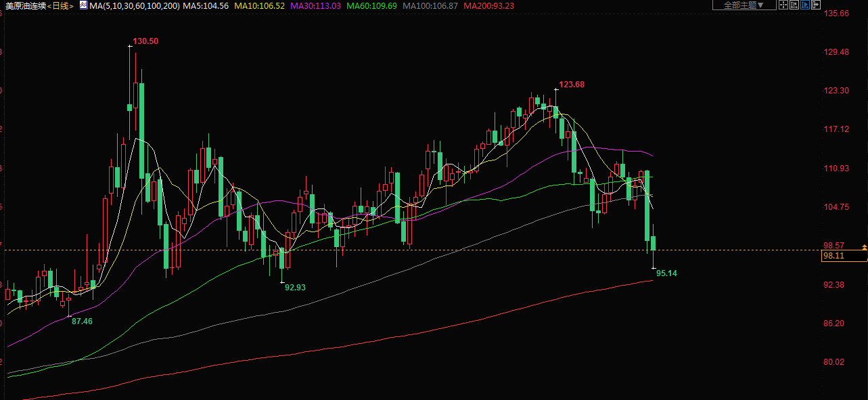
Task: Click the panel-with-right-arrow icon in top-right corner
Action: point(816,5)
